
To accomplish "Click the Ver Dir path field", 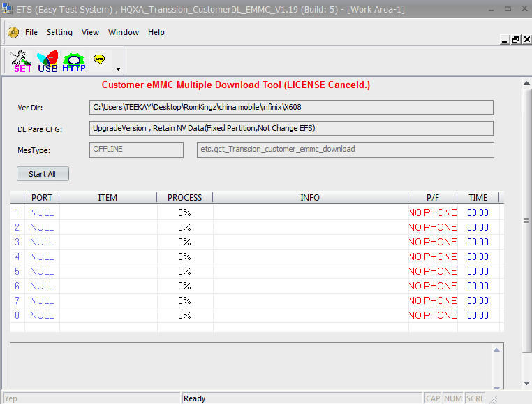I will pos(291,108).
